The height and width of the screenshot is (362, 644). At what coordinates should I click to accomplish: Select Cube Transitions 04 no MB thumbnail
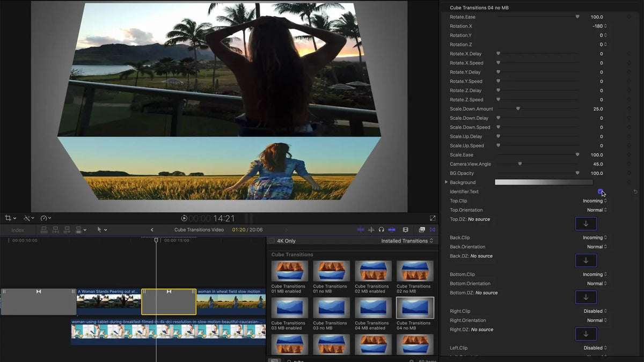415,308
